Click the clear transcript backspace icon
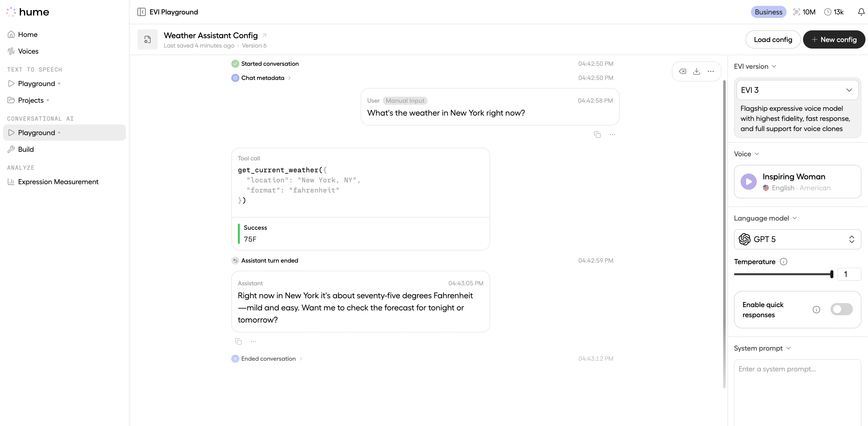The height and width of the screenshot is (426, 868). pos(683,71)
